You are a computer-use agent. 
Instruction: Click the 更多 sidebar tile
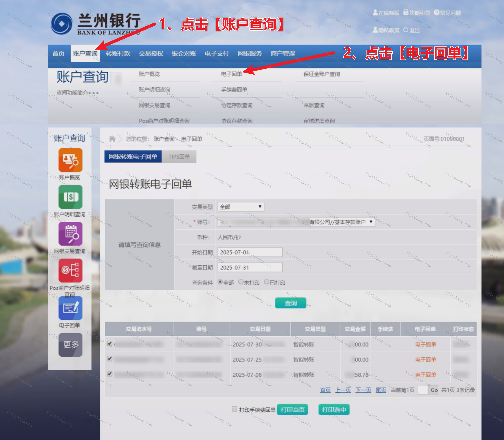coord(70,345)
